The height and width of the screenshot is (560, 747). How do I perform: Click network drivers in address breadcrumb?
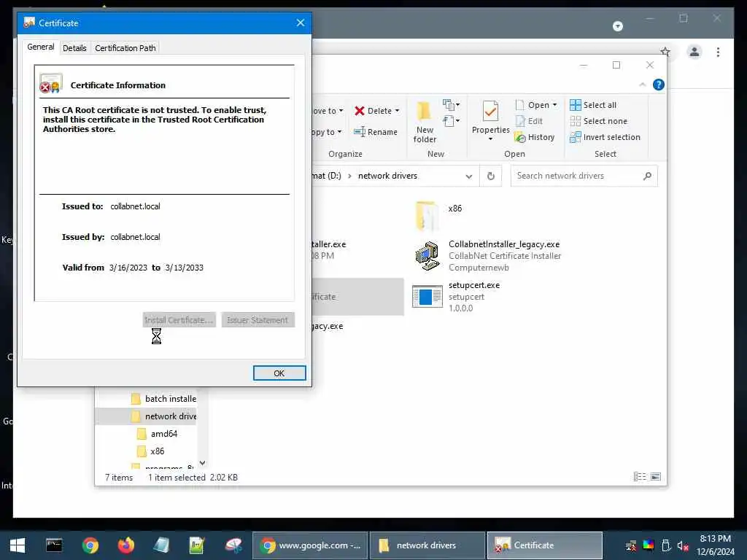point(387,176)
